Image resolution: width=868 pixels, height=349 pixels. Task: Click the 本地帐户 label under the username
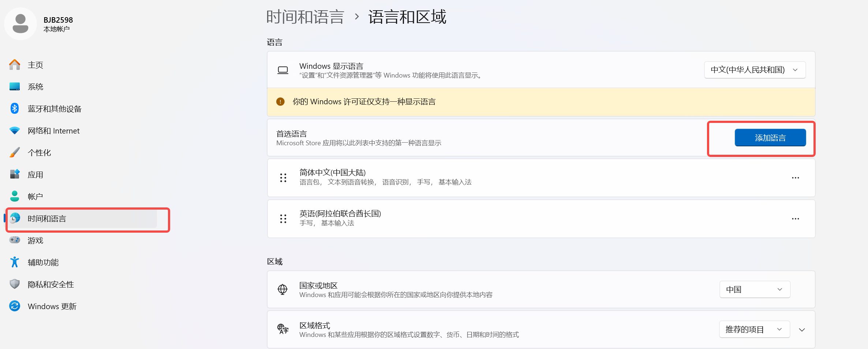coord(56,29)
